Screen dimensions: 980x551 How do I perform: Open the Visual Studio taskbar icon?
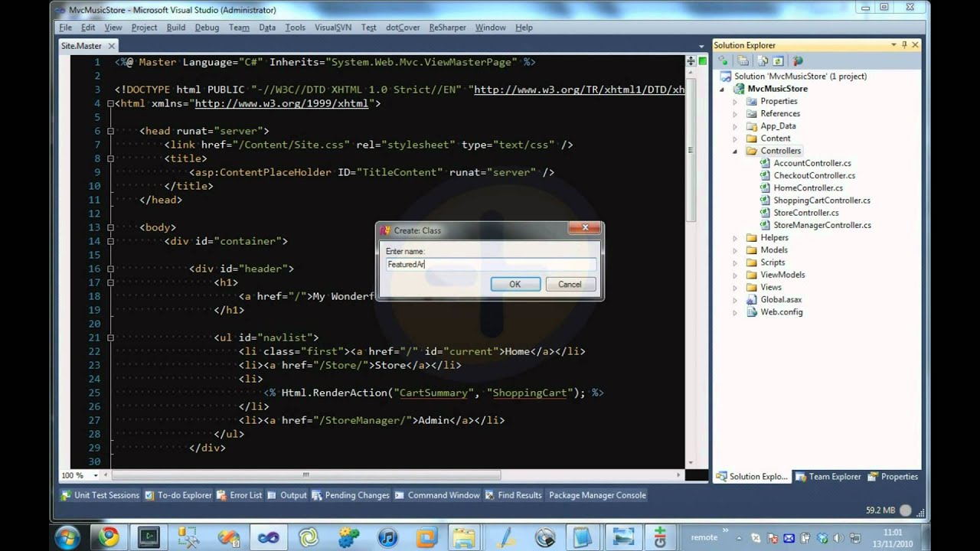pyautogui.click(x=269, y=537)
